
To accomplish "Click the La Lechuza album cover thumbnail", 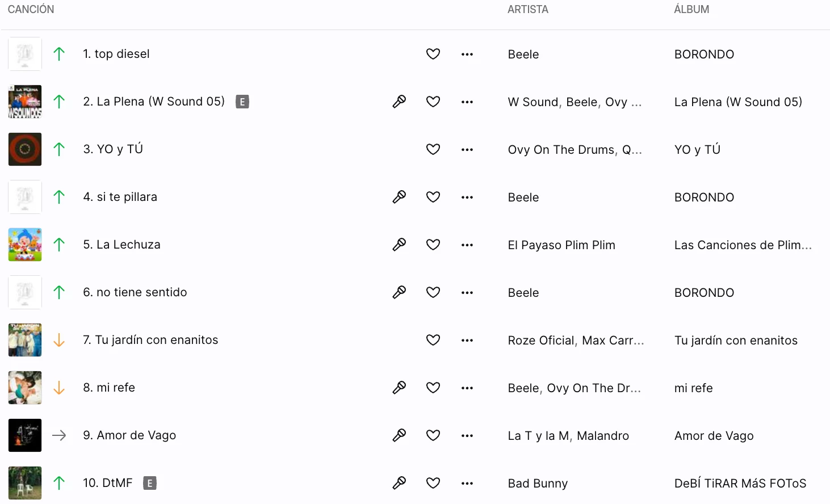I will (x=25, y=245).
